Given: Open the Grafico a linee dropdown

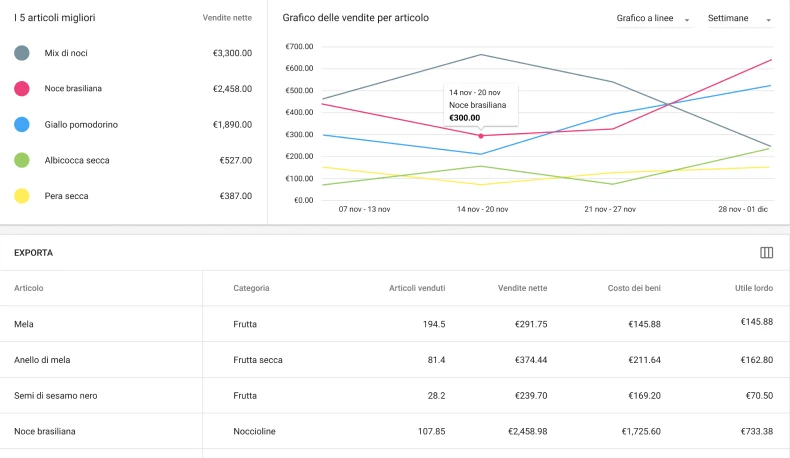Looking at the screenshot, I should pyautogui.click(x=653, y=19).
